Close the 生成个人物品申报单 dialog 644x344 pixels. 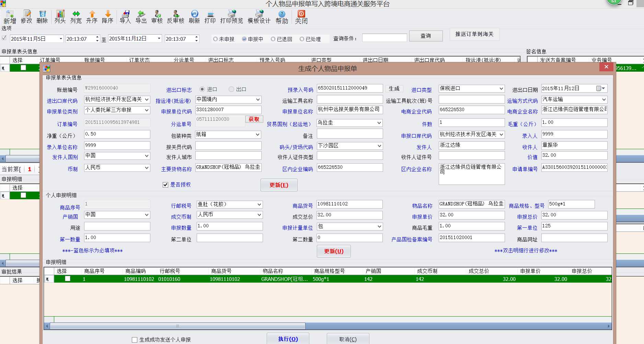[x=606, y=67]
